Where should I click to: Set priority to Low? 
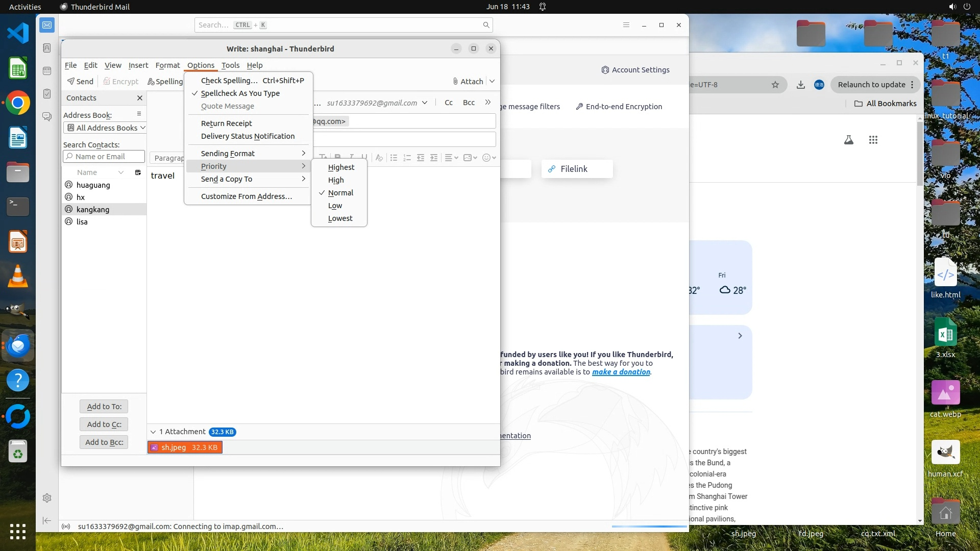coord(335,206)
